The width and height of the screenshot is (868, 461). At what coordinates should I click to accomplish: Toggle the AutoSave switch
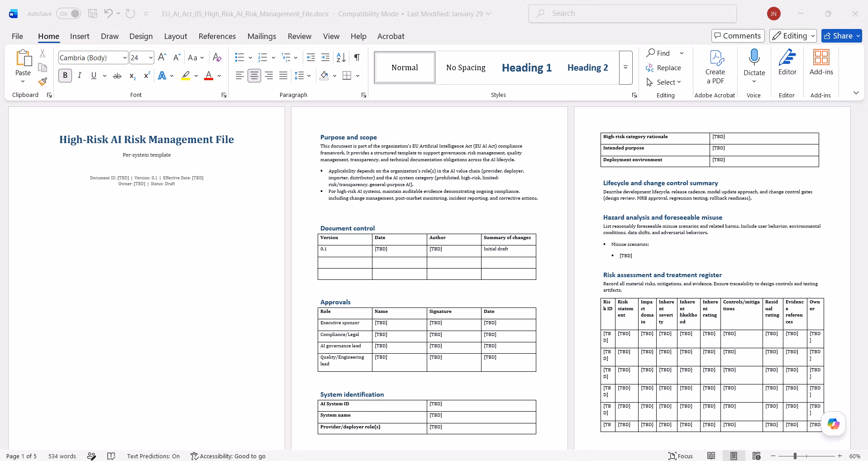tap(69, 14)
